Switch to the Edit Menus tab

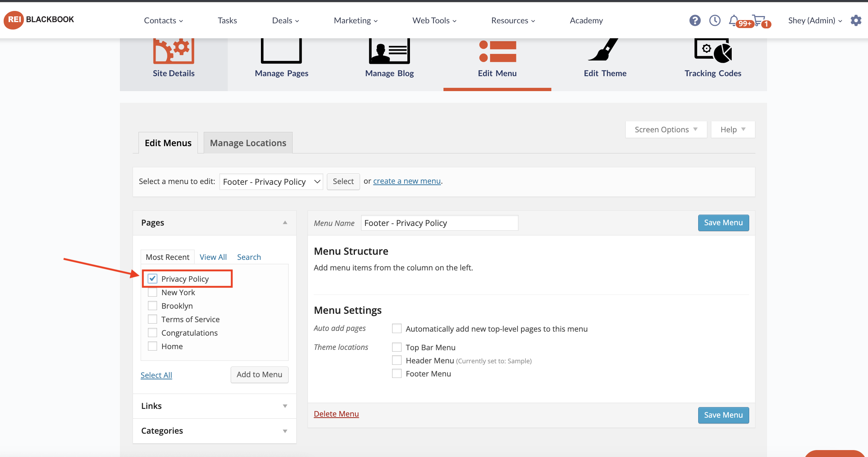click(168, 143)
